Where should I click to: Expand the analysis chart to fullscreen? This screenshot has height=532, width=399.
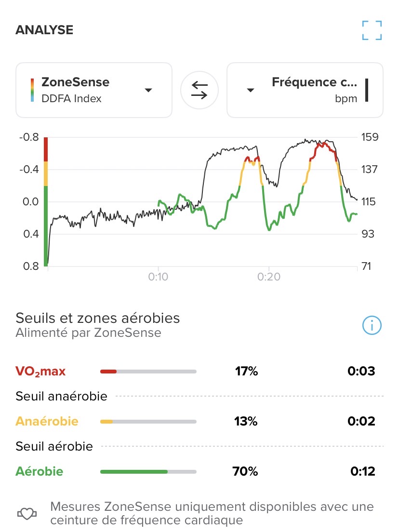(372, 30)
